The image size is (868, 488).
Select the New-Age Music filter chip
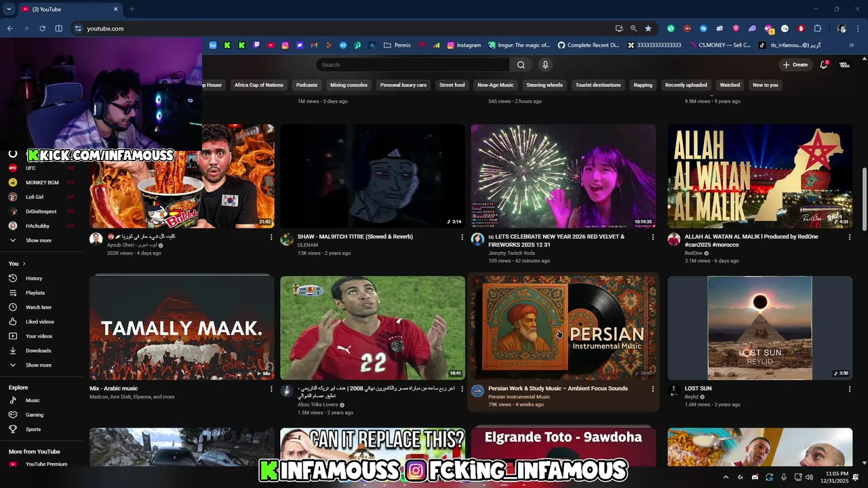[x=496, y=85]
